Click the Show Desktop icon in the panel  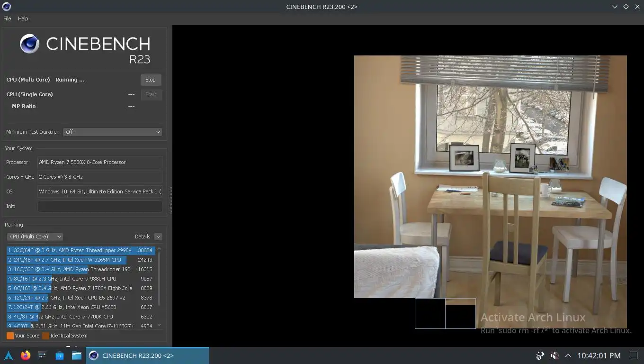pos(634,355)
